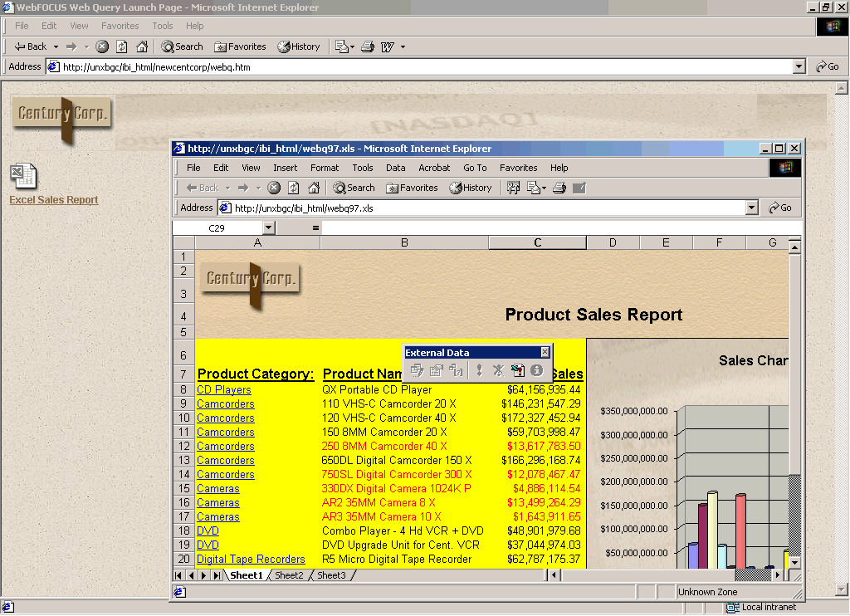Stop loading in the webq97.xls window
850x616 pixels.
[274, 188]
